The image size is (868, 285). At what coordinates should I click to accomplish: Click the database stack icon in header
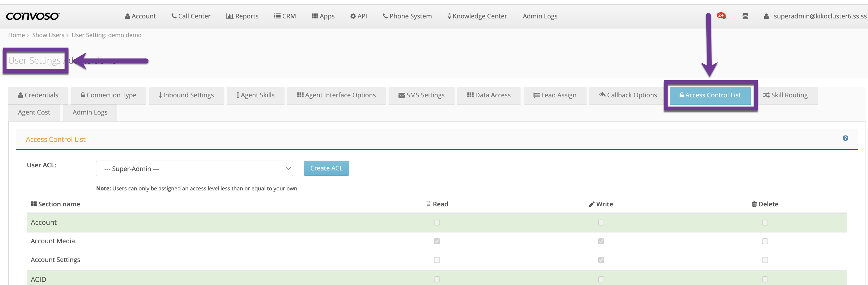(x=745, y=16)
